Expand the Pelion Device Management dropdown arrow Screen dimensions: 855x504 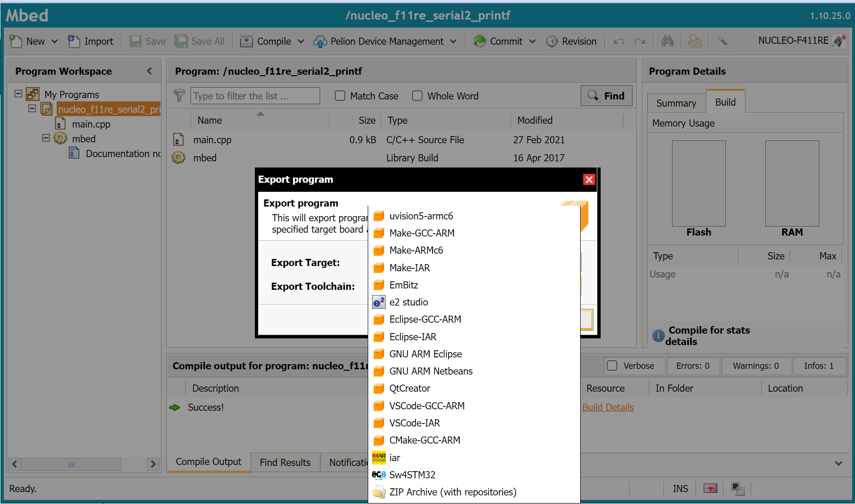click(x=453, y=41)
